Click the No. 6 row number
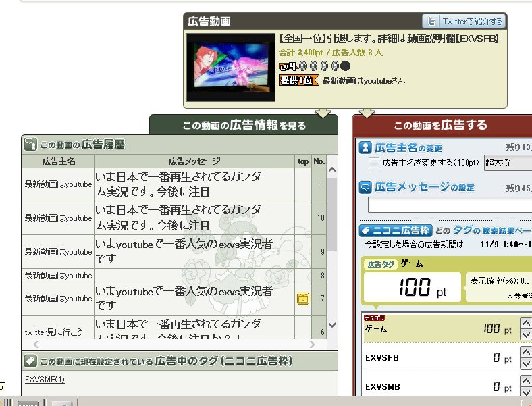This screenshot has height=406, width=532. click(x=322, y=332)
